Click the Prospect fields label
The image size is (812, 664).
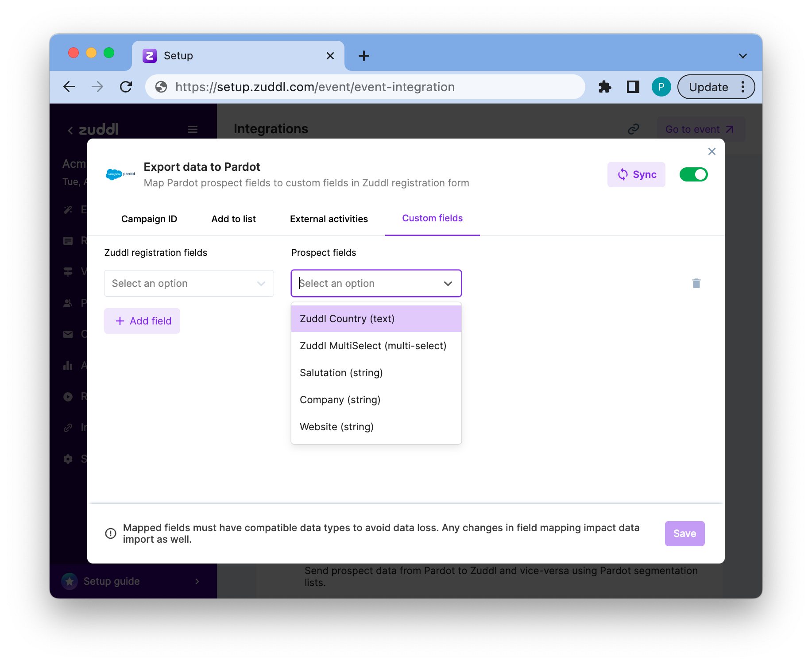[324, 253]
